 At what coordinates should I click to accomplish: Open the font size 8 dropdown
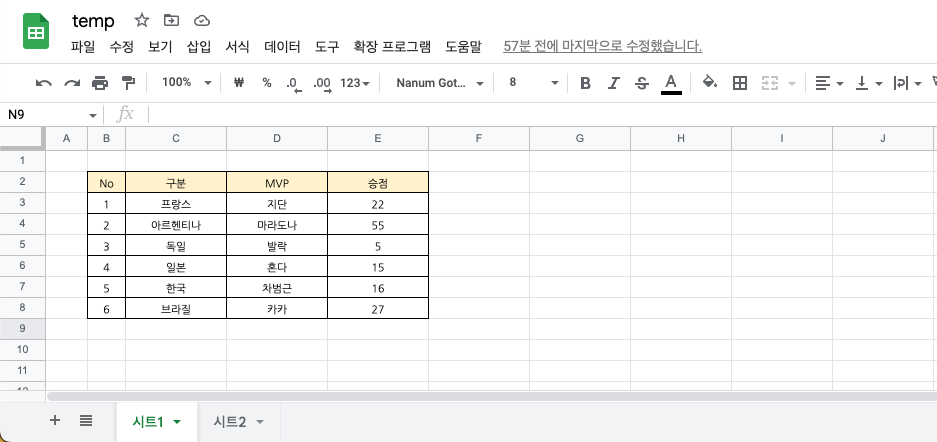pos(534,82)
